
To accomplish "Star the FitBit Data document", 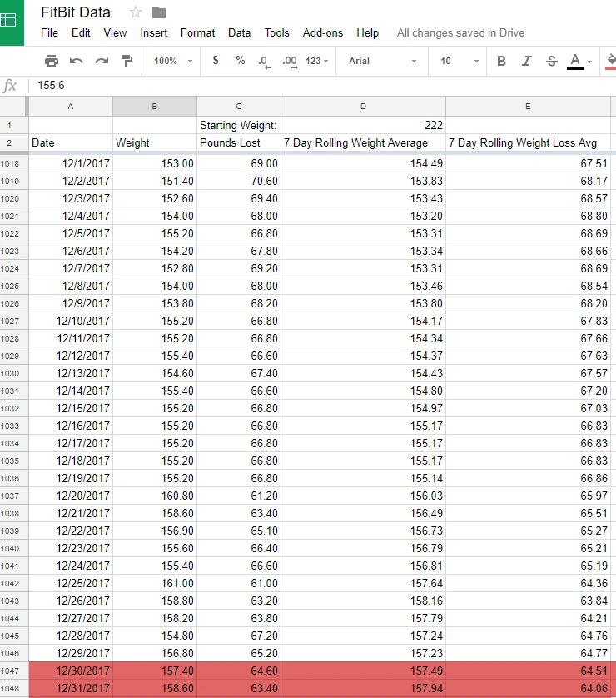I will (x=136, y=12).
